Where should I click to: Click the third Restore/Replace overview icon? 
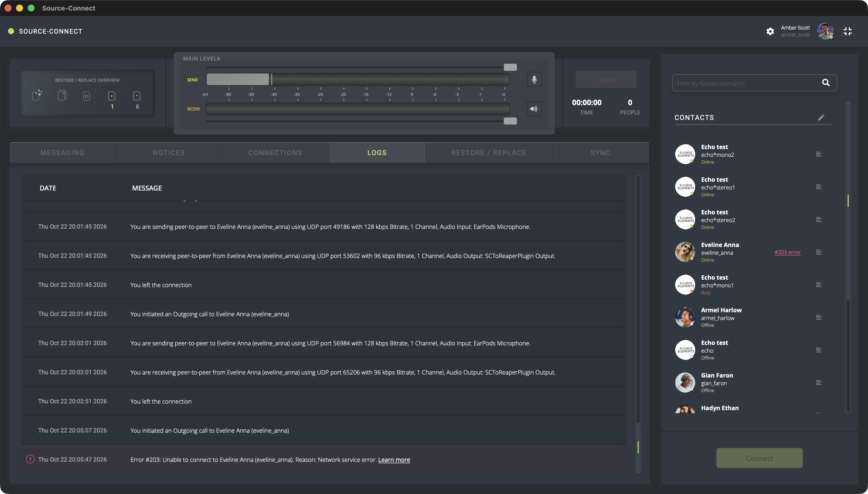click(x=87, y=96)
